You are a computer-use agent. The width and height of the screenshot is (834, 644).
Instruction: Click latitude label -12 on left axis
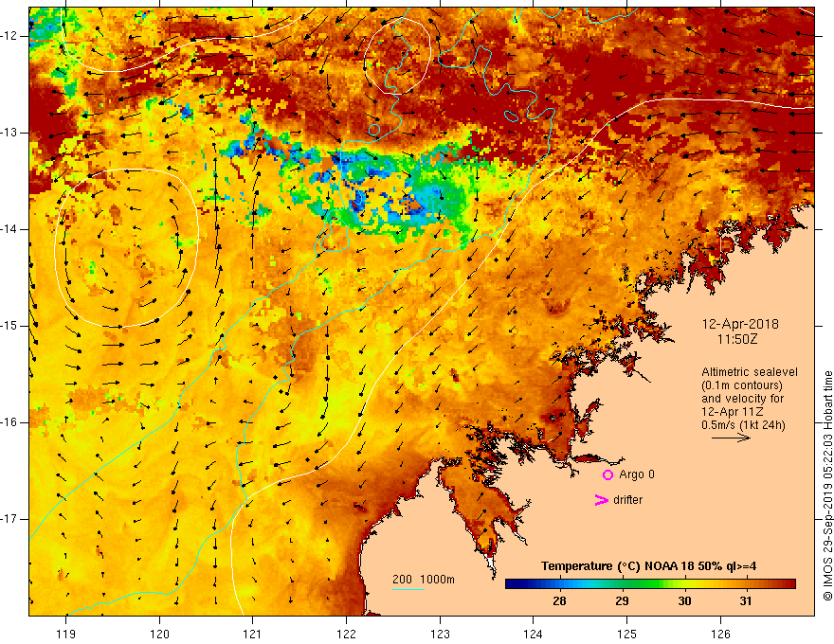9,36
